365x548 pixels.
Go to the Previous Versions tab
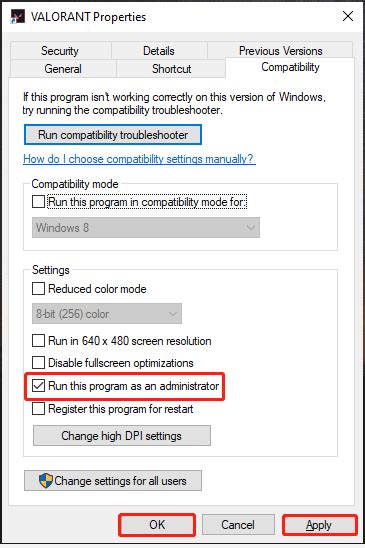click(x=280, y=51)
